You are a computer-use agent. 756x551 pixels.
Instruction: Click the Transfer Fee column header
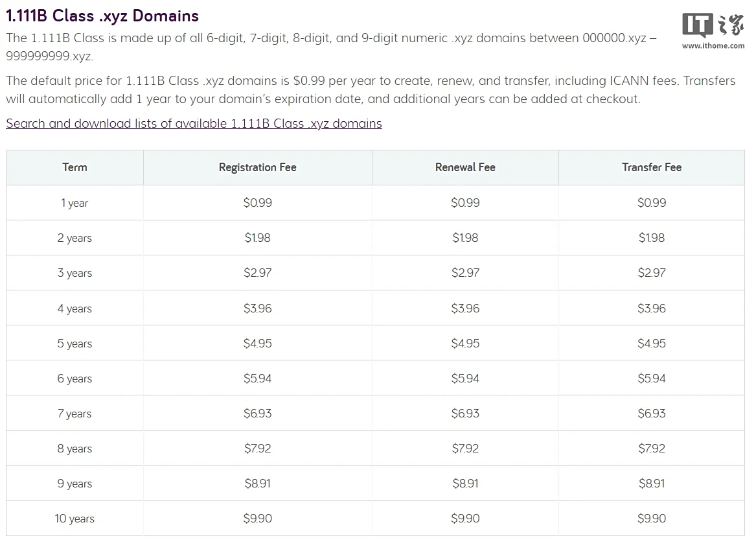651,167
